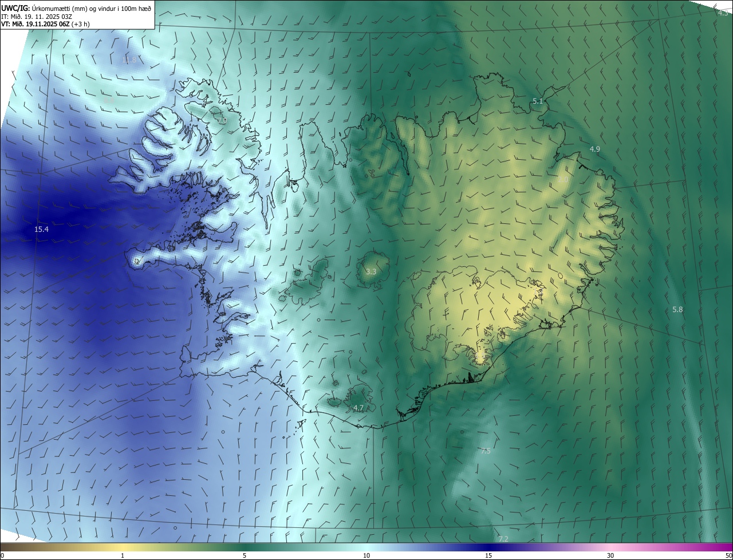Click the 15.4 value label over the dark blue area
The image size is (733, 560).
coord(41,229)
